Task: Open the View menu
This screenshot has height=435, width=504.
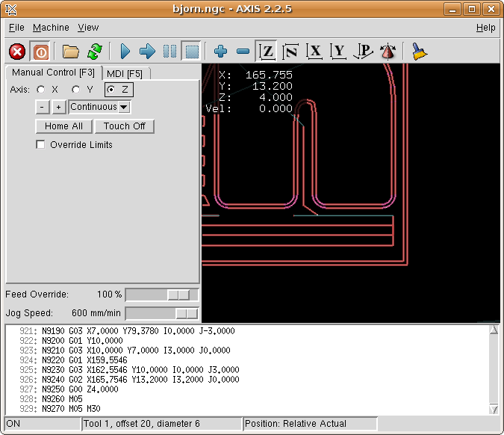Action: [x=88, y=28]
